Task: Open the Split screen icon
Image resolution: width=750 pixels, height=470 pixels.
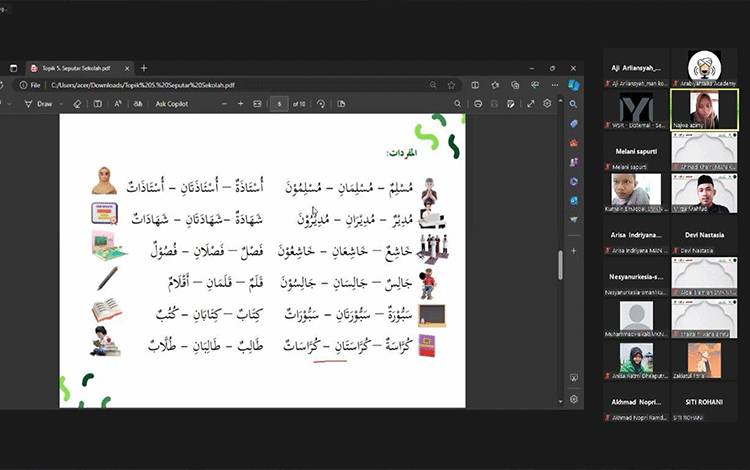Action: click(x=475, y=85)
